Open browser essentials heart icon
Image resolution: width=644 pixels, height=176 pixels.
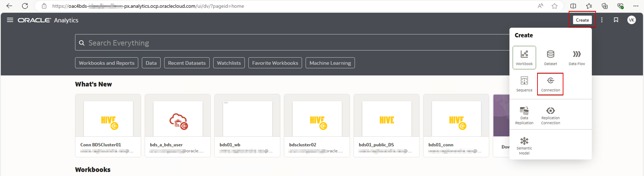tap(621, 6)
